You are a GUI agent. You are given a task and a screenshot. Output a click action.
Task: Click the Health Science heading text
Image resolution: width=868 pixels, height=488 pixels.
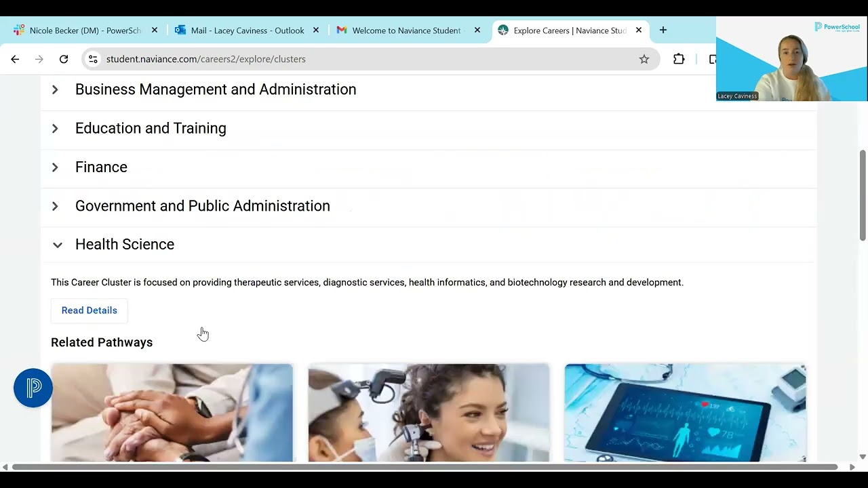tap(125, 244)
